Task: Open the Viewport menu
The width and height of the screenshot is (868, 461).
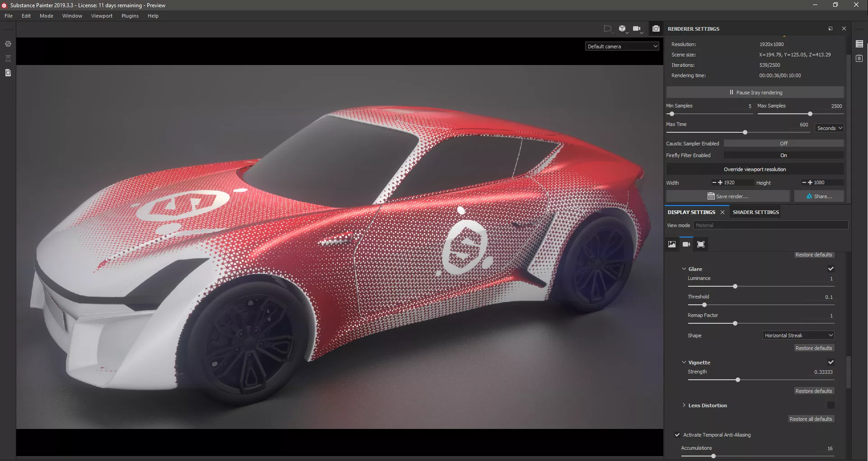Action: (102, 16)
